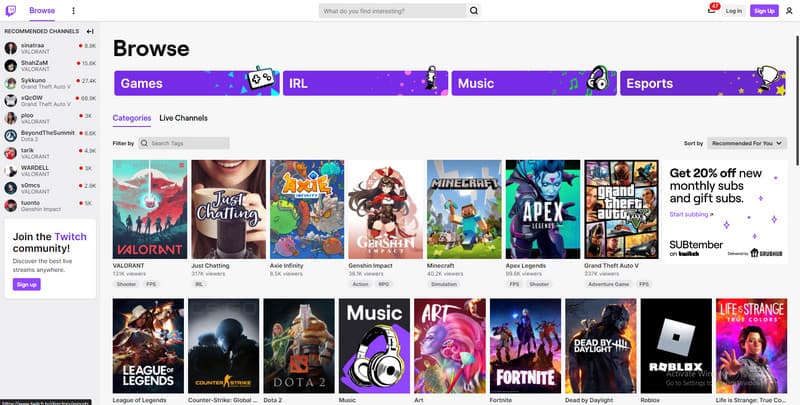Focus the main search input box
Image resolution: width=800 pixels, height=405 pixels.
pyautogui.click(x=393, y=11)
